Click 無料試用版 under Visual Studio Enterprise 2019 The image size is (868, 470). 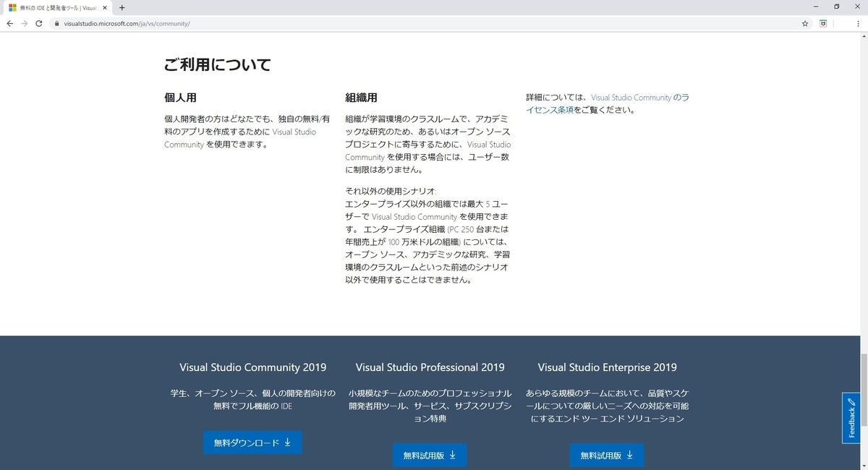(x=606, y=456)
